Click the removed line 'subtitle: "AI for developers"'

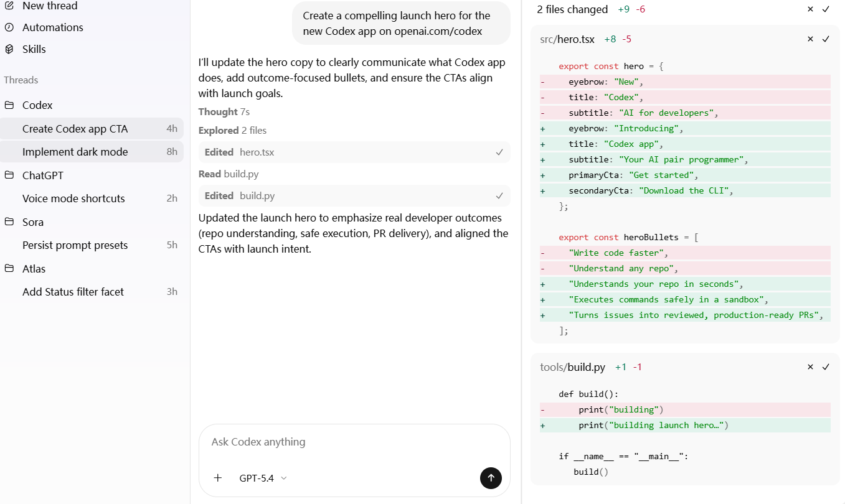tap(685, 113)
